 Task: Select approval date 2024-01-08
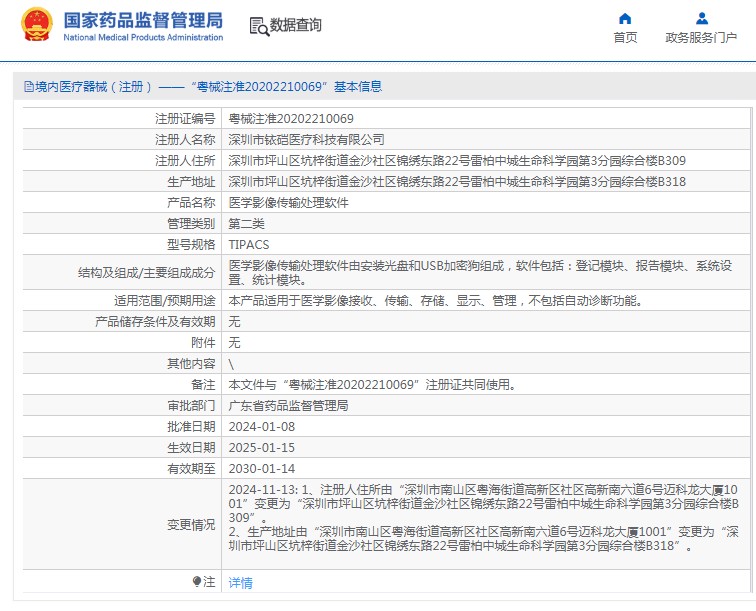(x=261, y=427)
